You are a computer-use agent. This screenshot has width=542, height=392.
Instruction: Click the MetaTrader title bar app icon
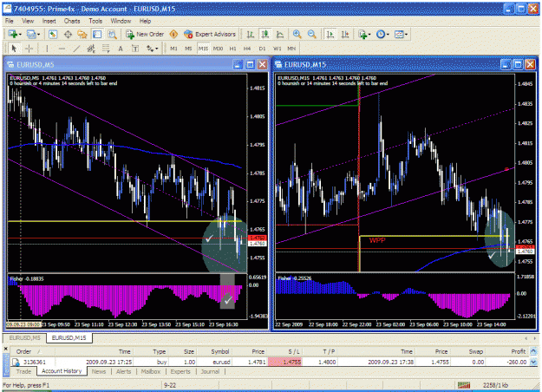(x=8, y=9)
